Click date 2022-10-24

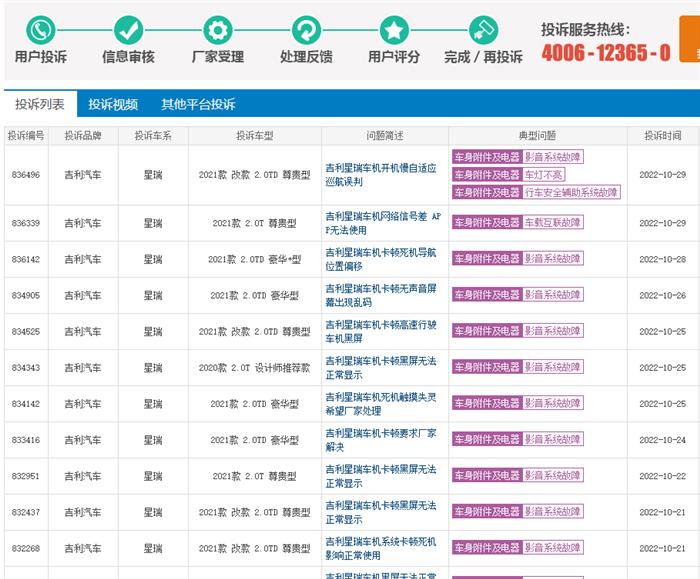coord(663,440)
